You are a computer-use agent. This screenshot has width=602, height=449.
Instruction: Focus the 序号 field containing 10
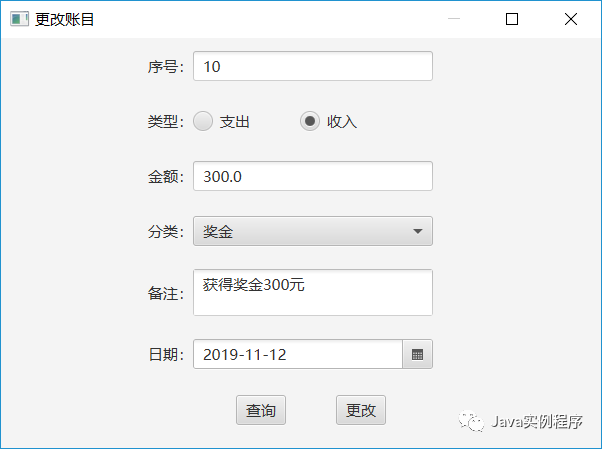(x=313, y=66)
